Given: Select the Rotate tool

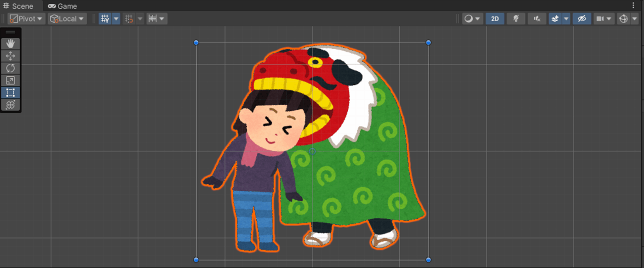Looking at the screenshot, I should click(x=11, y=68).
